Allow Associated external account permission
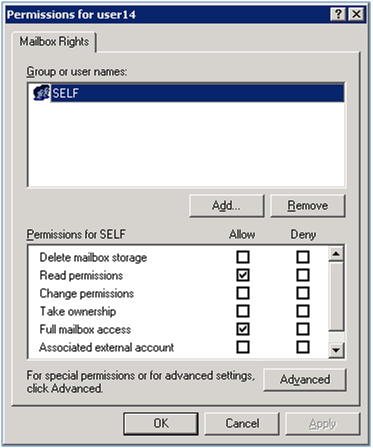Viewport: 373px width, 448px height. tap(243, 347)
